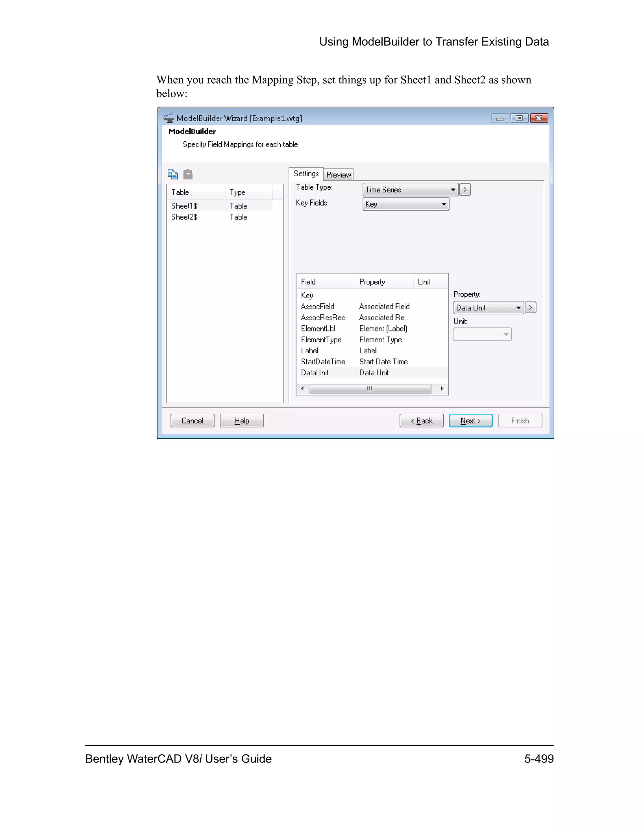Open the Key Fields dropdown
The height and width of the screenshot is (833, 644).
406,204
